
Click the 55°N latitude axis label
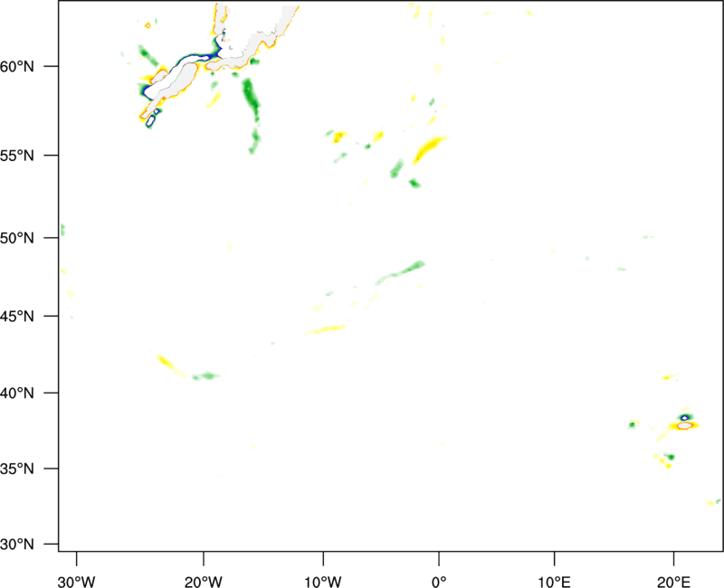(17, 155)
